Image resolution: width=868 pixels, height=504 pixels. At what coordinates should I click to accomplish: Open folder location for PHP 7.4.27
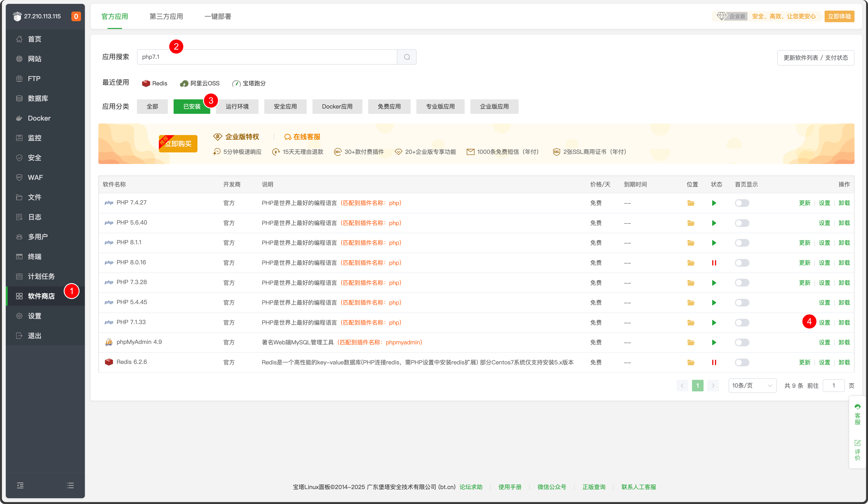pos(691,203)
